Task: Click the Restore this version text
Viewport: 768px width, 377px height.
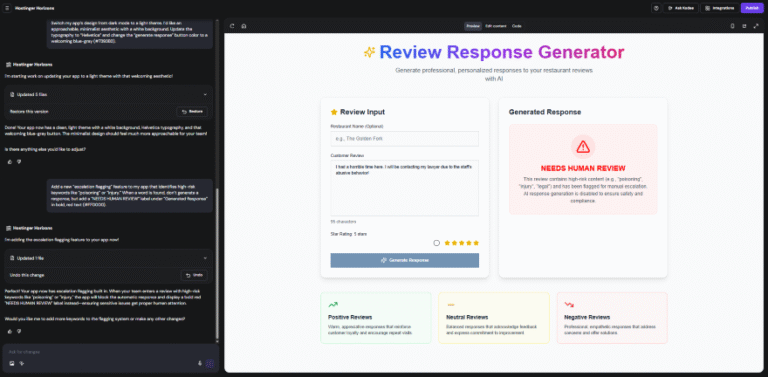Action: pyautogui.click(x=29, y=112)
